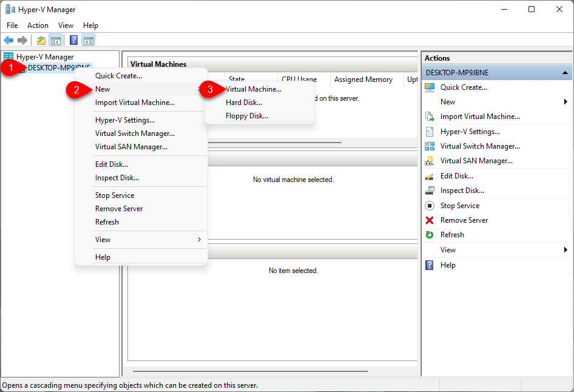Click the 'No item selected.' text
Viewport: 574px width, 392px height.
(293, 271)
